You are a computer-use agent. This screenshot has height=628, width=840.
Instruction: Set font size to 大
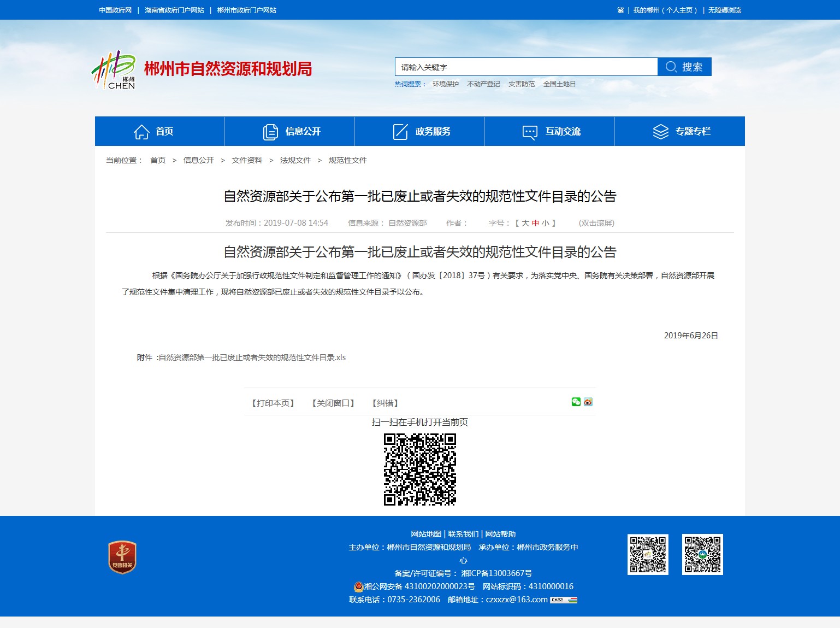[x=525, y=223]
